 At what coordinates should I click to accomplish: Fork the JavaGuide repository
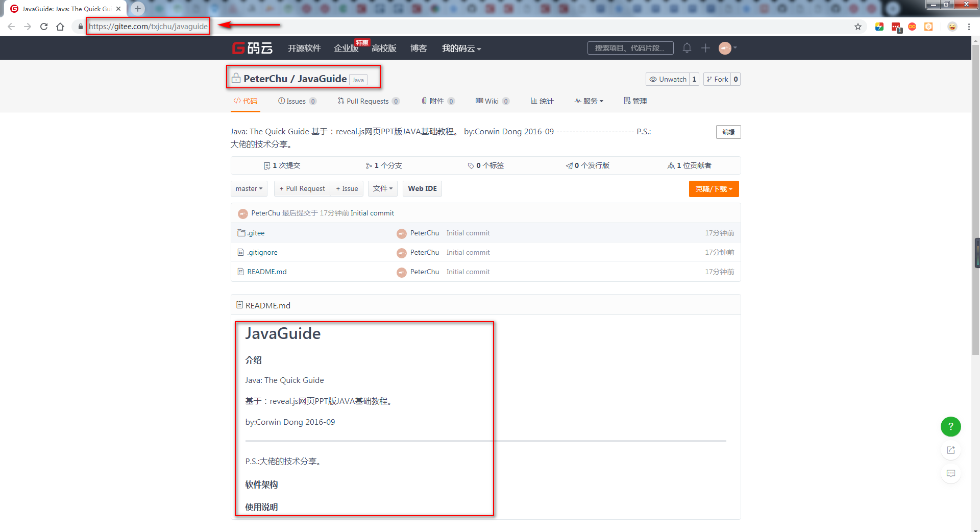pos(717,79)
